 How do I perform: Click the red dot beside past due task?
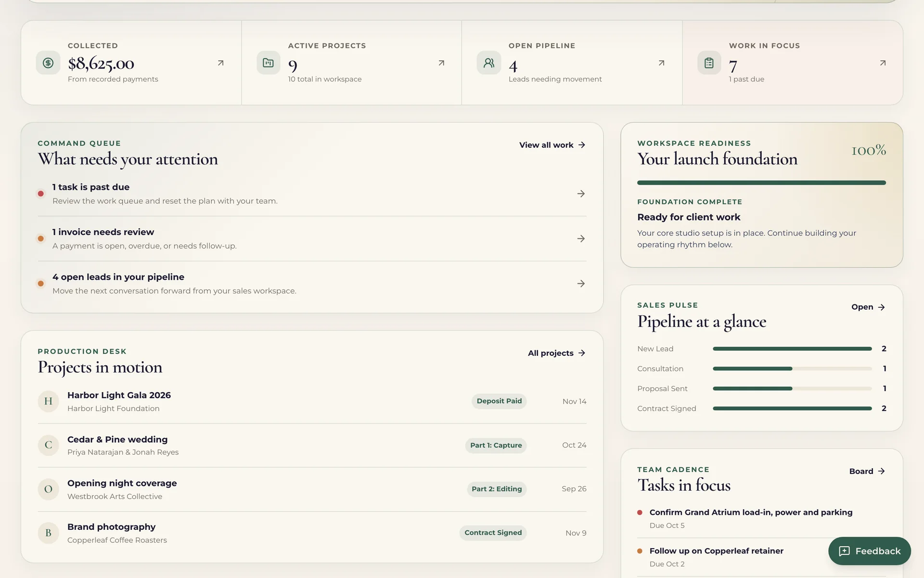[x=41, y=194]
